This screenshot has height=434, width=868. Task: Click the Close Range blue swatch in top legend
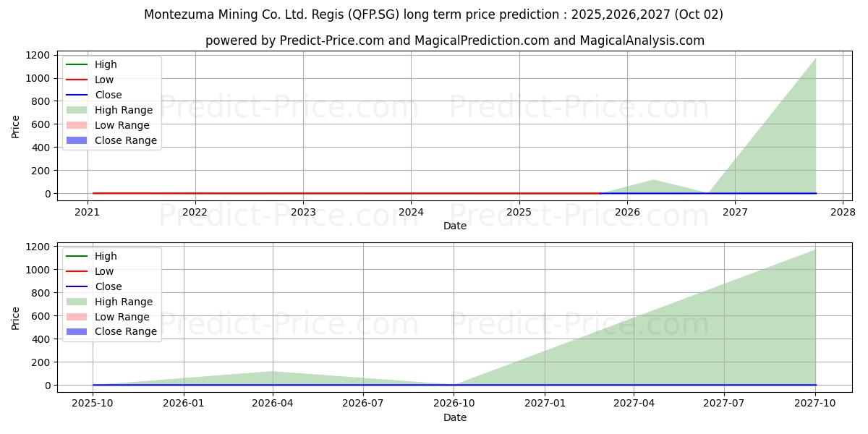click(76, 140)
